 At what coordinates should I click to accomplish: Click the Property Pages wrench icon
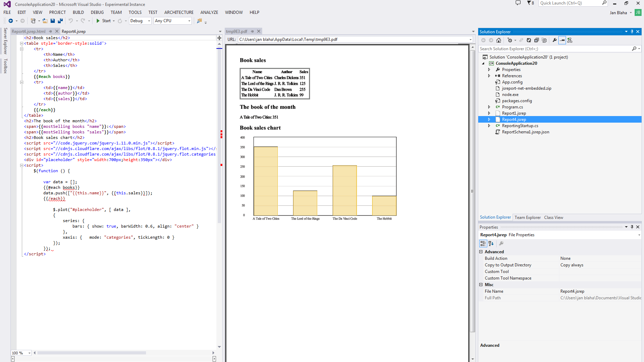click(x=501, y=244)
